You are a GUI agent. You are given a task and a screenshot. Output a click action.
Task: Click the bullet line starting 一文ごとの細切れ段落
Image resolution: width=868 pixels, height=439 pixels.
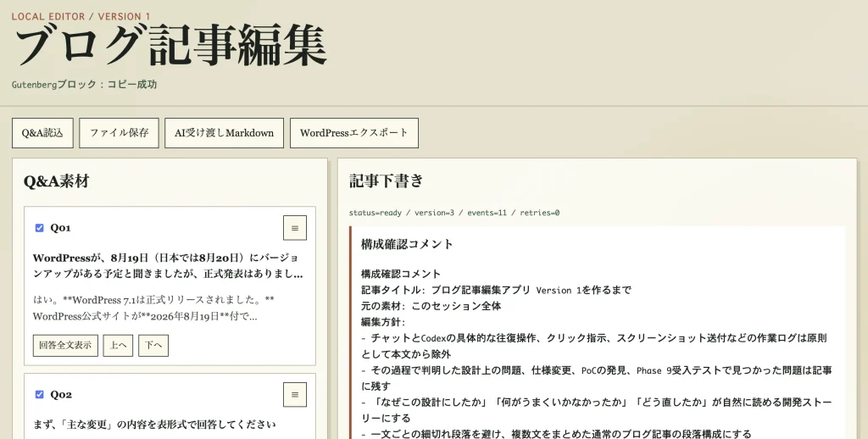(x=556, y=433)
